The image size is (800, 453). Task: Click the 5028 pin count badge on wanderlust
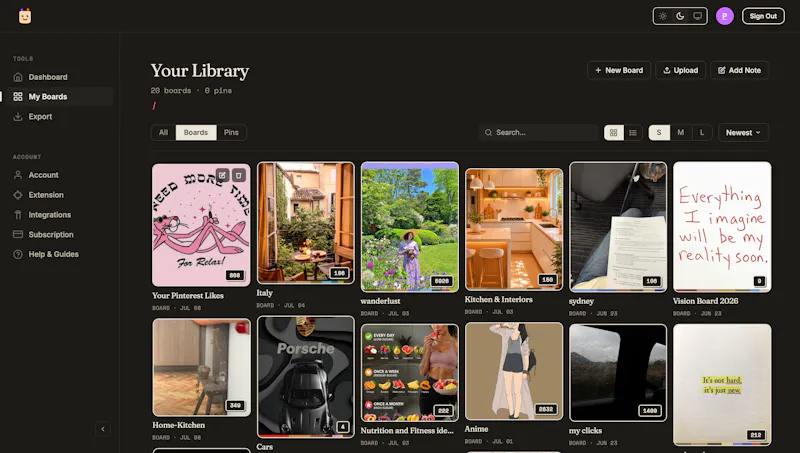click(442, 281)
